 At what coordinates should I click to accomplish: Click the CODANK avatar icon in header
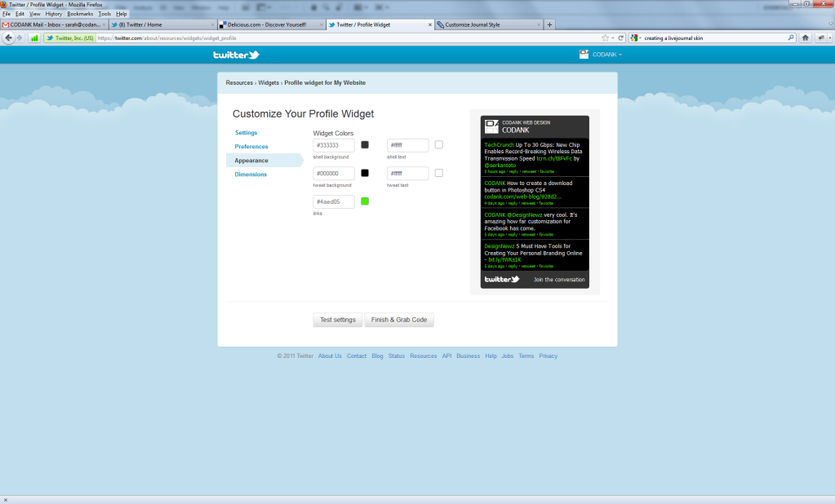tap(584, 55)
